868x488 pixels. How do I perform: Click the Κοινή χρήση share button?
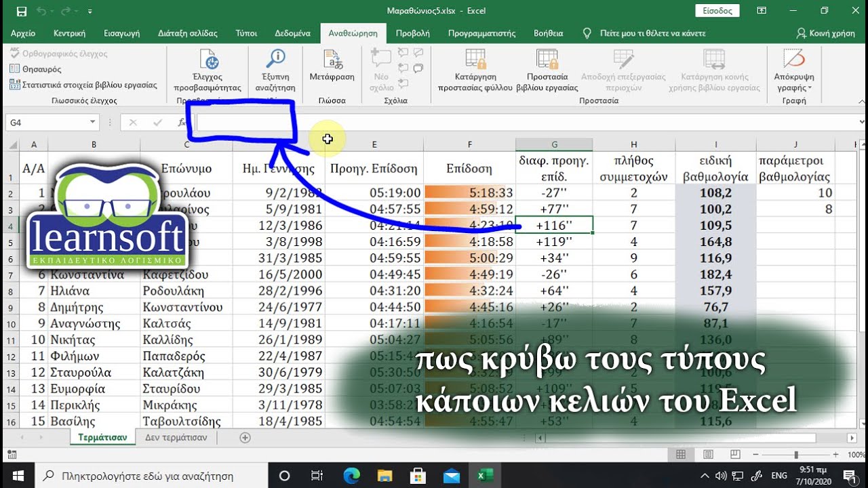(826, 33)
